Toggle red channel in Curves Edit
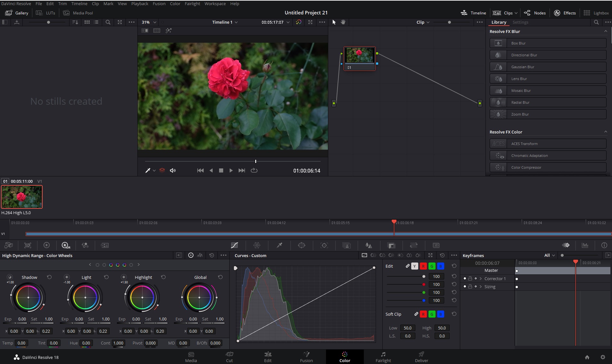The height and width of the screenshot is (364, 612). (x=423, y=266)
